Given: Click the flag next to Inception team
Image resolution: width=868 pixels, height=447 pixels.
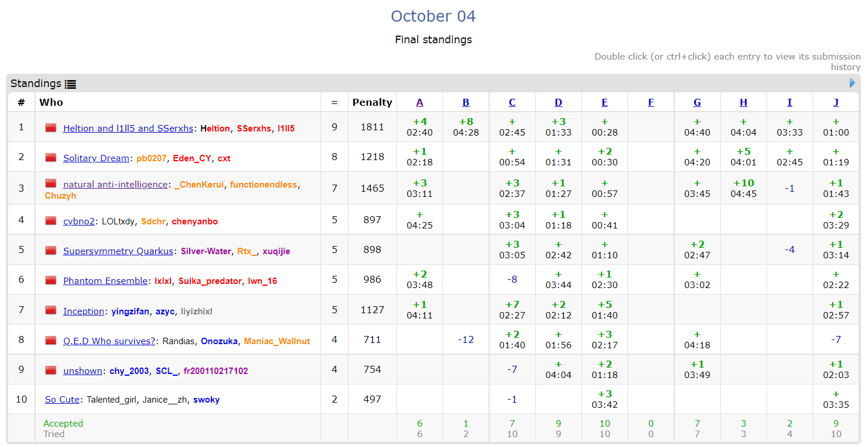Looking at the screenshot, I should [x=51, y=311].
